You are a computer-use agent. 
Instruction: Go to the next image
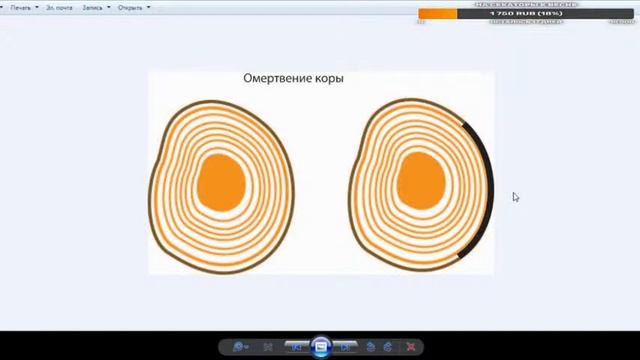[x=345, y=347]
